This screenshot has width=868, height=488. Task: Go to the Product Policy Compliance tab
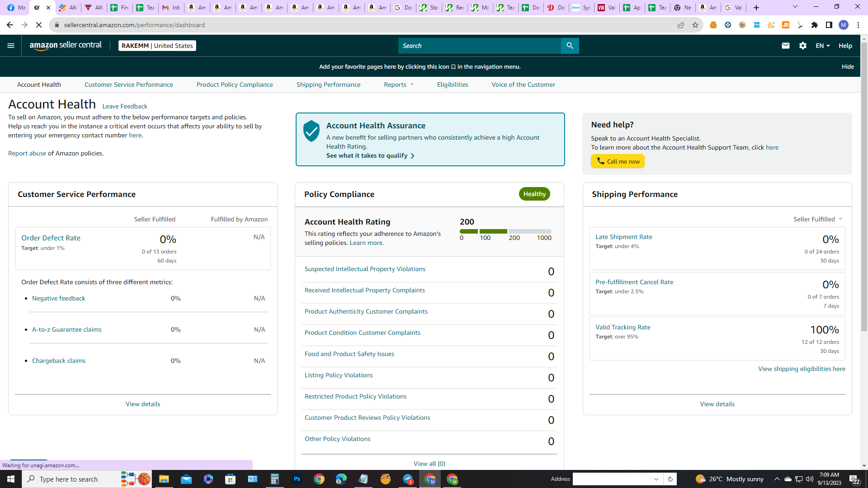pyautogui.click(x=235, y=84)
